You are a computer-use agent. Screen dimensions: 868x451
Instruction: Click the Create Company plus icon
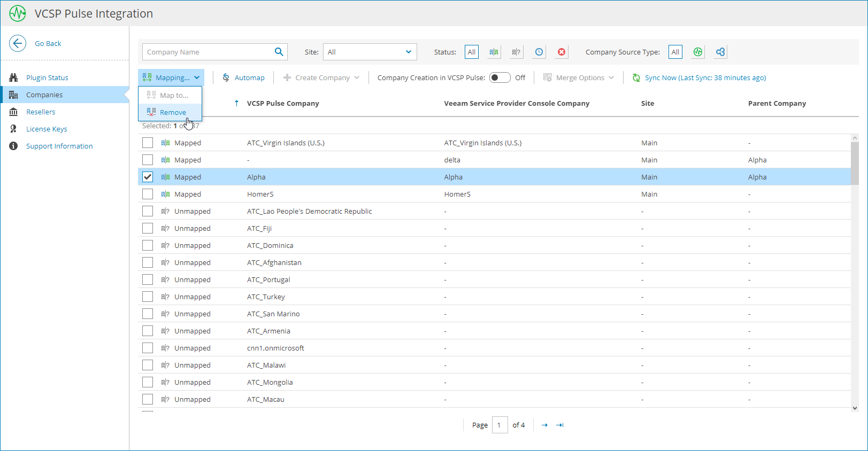pyautogui.click(x=287, y=77)
